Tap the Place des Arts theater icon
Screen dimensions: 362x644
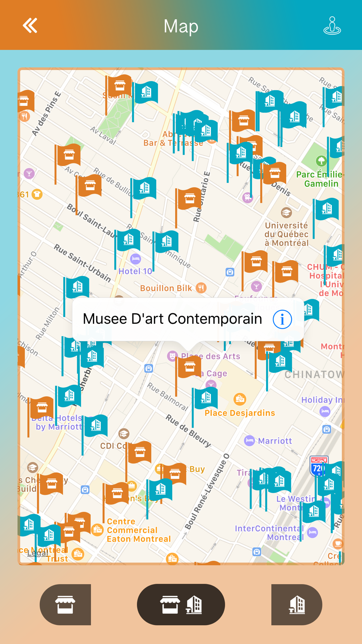172,356
